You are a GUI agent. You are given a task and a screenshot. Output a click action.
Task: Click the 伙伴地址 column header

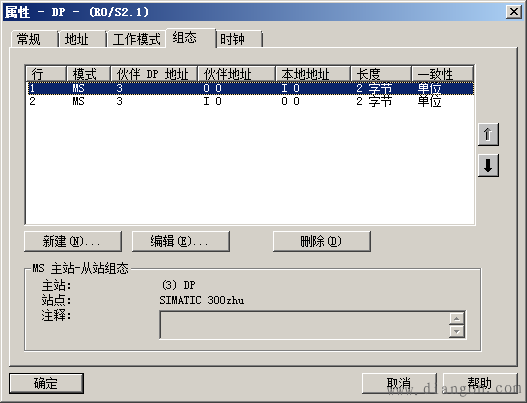point(237,74)
